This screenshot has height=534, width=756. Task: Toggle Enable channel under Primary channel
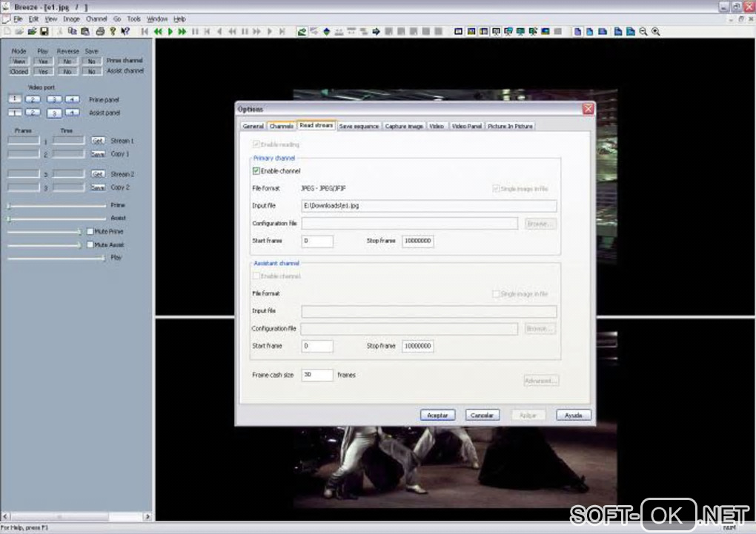(256, 170)
